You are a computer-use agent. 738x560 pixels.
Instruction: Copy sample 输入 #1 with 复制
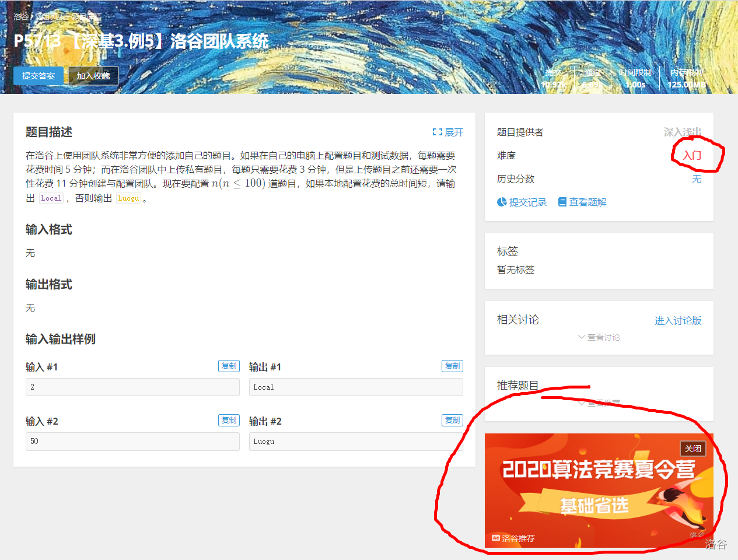click(229, 366)
